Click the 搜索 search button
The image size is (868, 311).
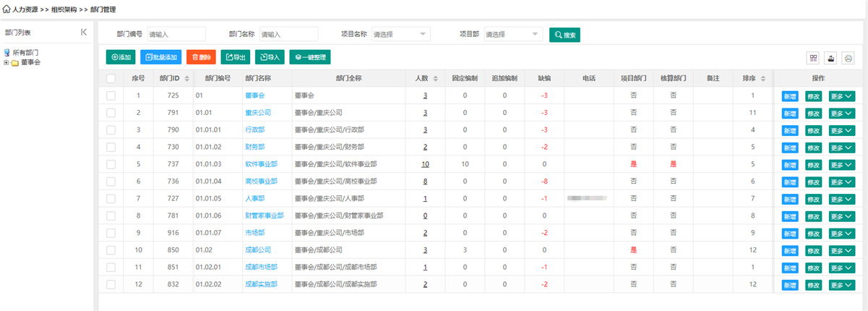click(564, 35)
